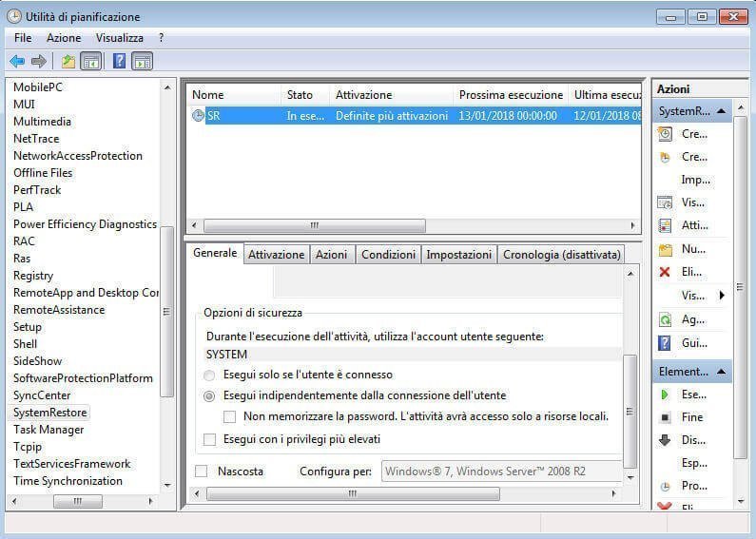Sort by Prossima esecuzione column header
Viewport: 756px width, 539px height.
pos(511,95)
